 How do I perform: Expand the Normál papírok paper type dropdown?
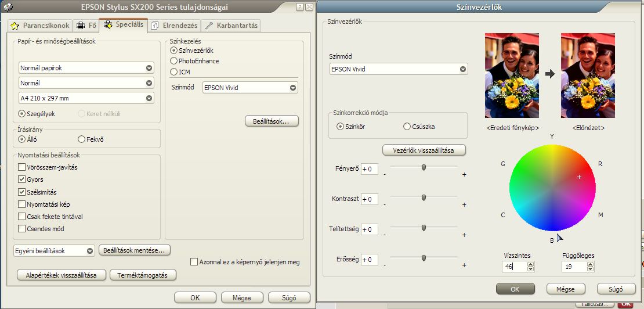click(86, 68)
